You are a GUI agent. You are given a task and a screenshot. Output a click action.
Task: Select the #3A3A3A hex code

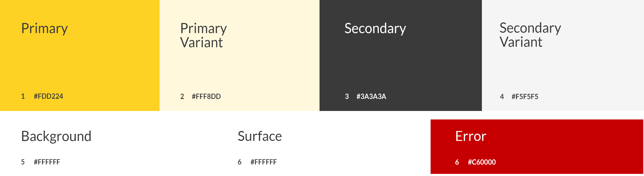point(371,96)
